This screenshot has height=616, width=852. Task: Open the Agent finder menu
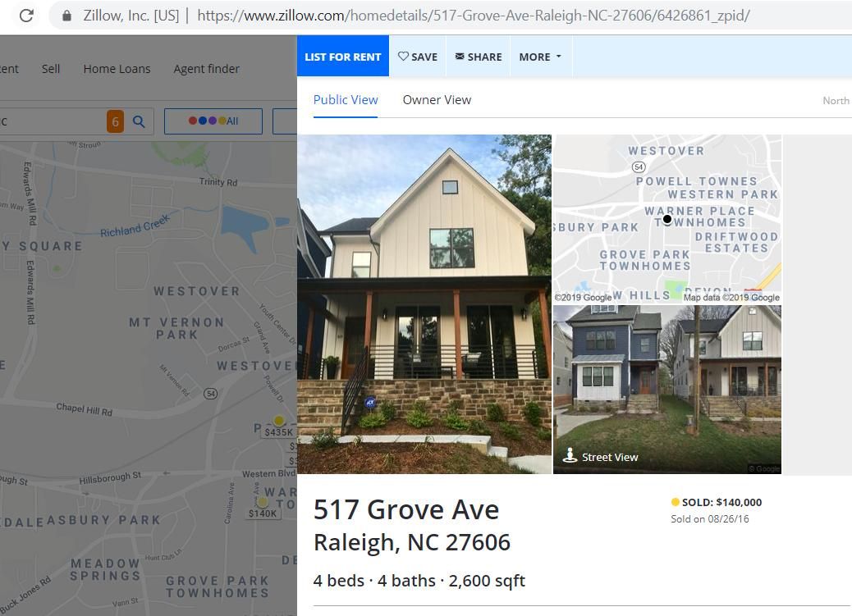207,69
